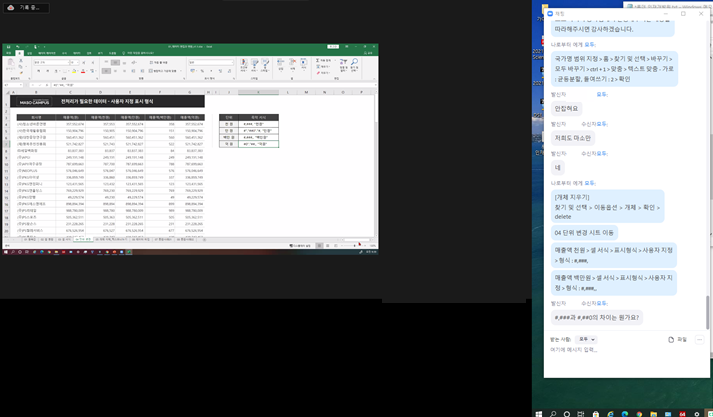
Task: Open the 파일 tab in Excel
Action: tap(7, 53)
